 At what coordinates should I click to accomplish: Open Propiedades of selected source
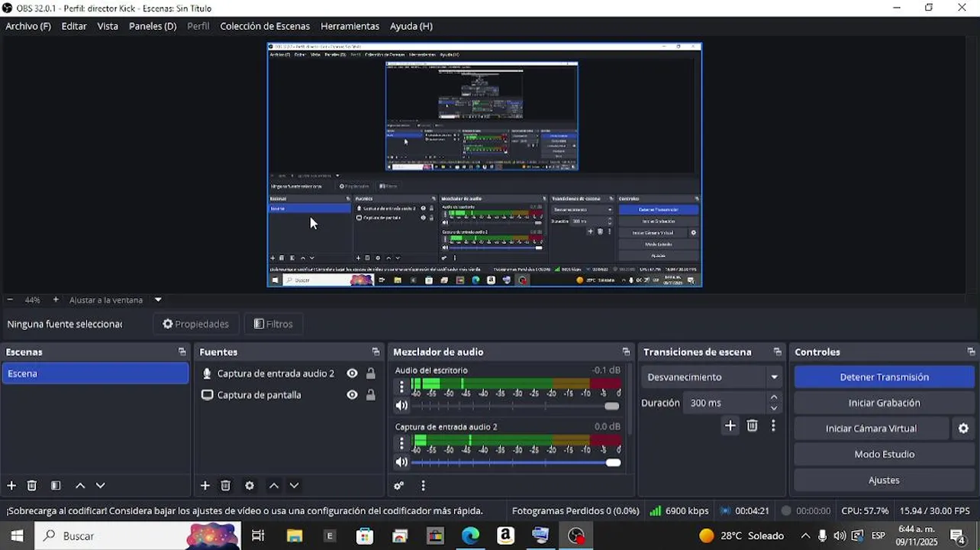point(196,324)
